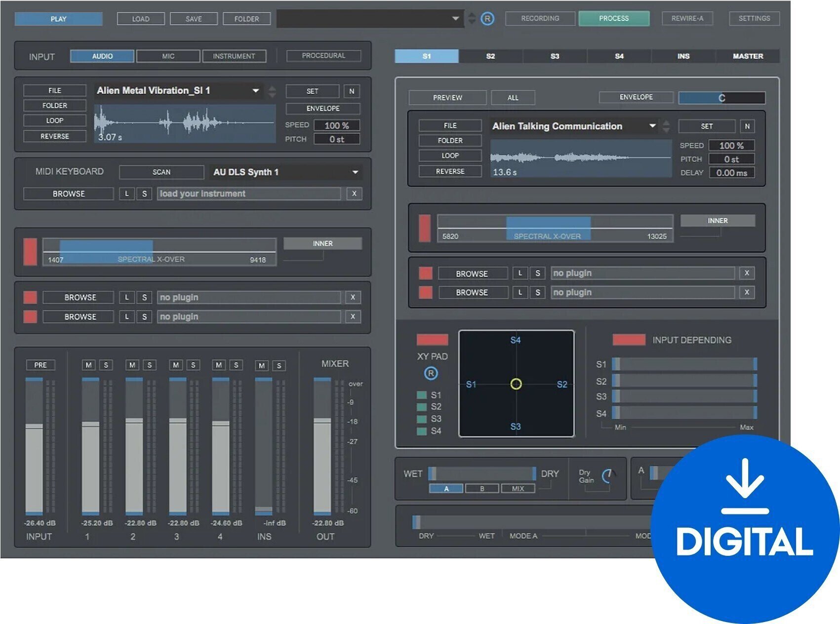Click input PITCH 0 st value field
This screenshot has height=624, width=840.
(337, 139)
